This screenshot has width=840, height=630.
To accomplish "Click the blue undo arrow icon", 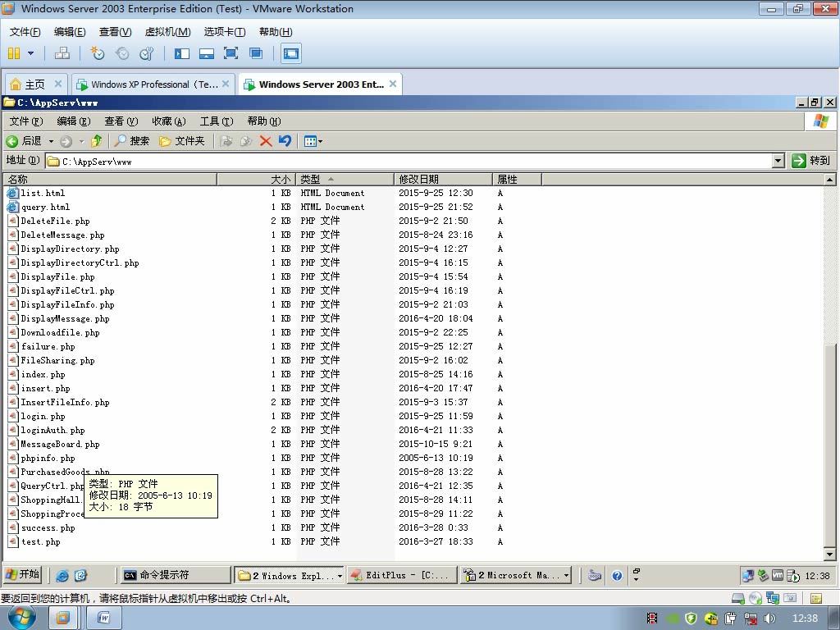I will point(285,141).
